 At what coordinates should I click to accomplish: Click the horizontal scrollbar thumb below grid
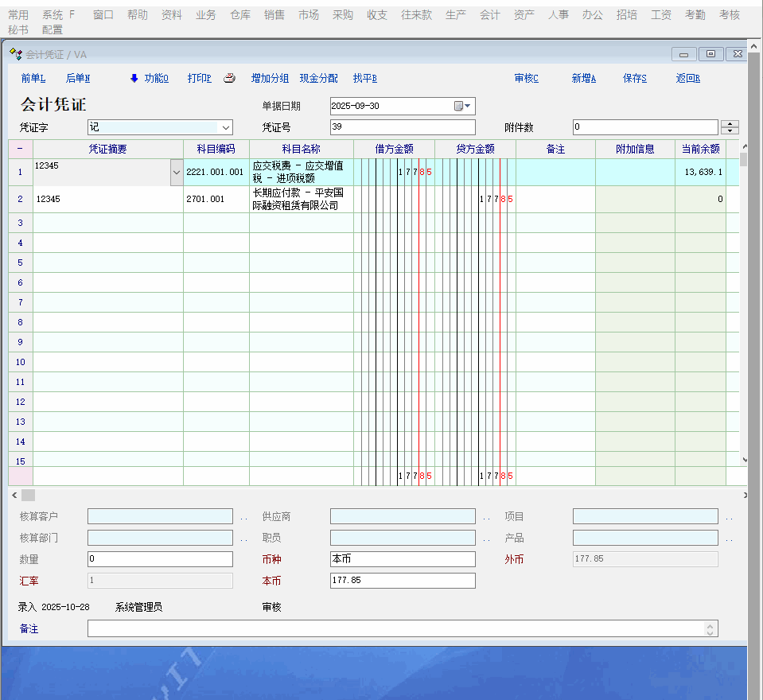28,495
